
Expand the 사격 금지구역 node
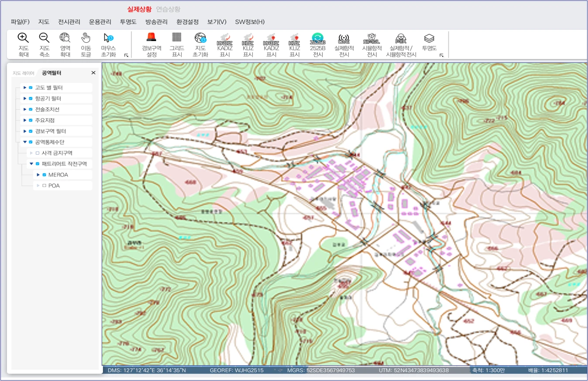click(31, 153)
